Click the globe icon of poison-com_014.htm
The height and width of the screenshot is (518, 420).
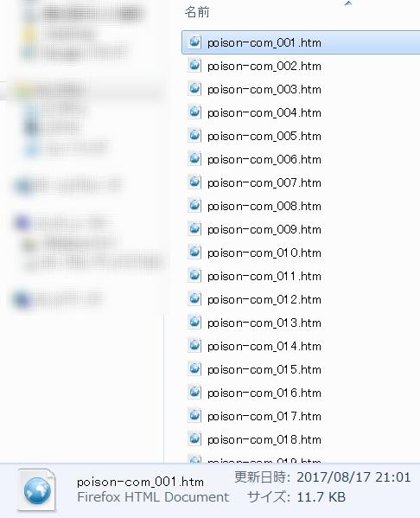click(x=194, y=346)
